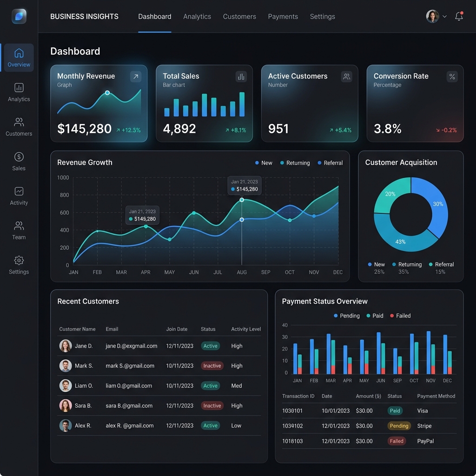
Task: Click the BUSINESS INSIGHTS title
Action: point(85,16)
